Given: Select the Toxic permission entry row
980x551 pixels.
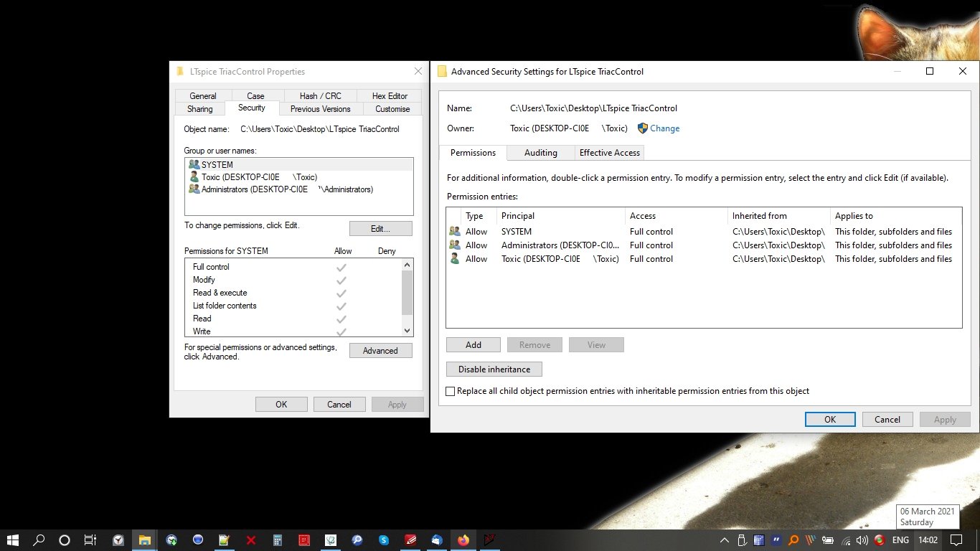Looking at the screenshot, I should coord(703,259).
